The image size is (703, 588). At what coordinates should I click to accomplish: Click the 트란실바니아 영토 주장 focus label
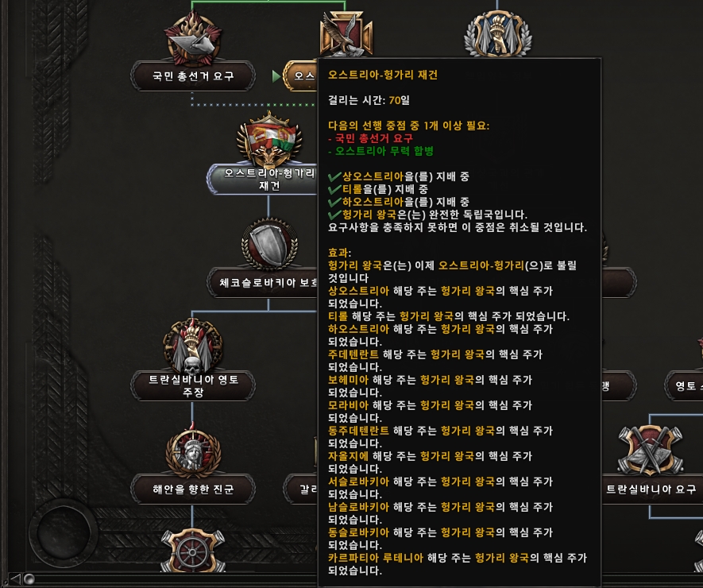point(193,385)
